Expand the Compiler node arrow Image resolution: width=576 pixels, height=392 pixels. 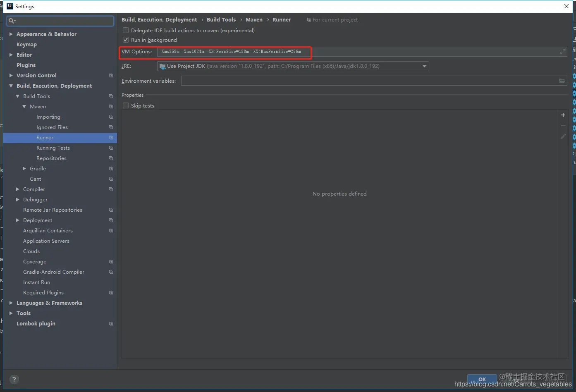tap(18, 189)
